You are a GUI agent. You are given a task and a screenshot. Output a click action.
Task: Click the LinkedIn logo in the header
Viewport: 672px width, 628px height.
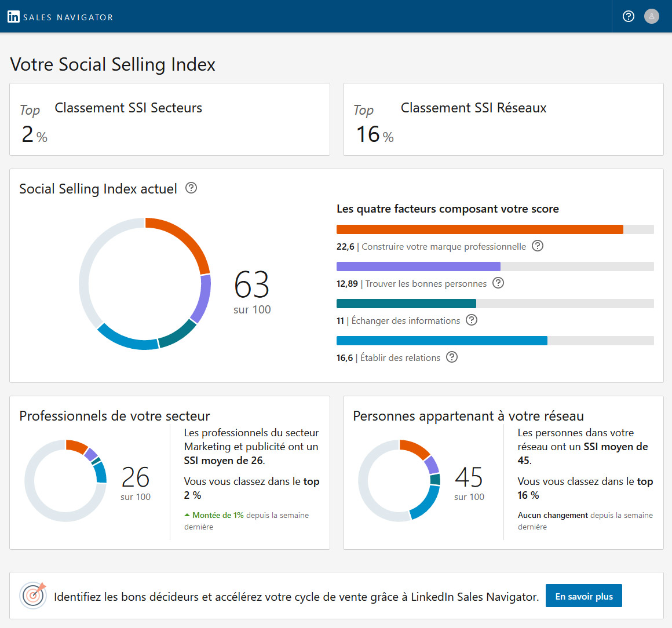[13, 17]
